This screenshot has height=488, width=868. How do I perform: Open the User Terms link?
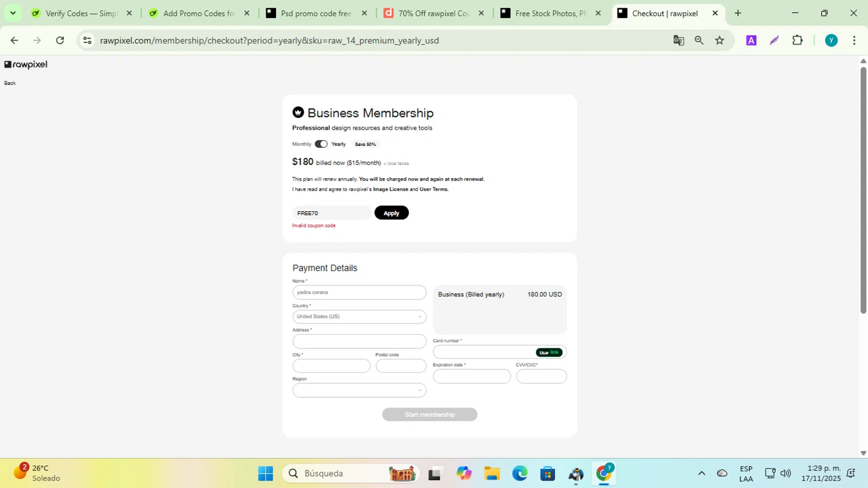click(433, 189)
